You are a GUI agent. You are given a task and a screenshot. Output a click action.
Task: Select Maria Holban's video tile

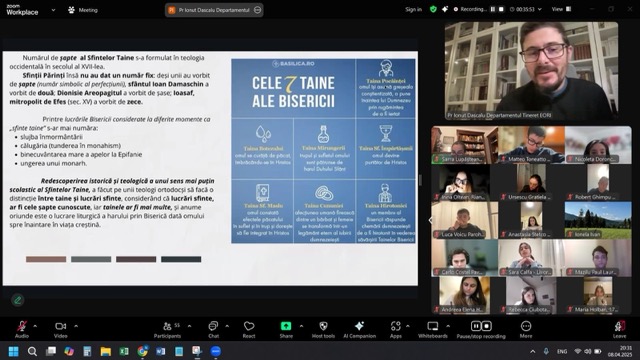(598, 295)
